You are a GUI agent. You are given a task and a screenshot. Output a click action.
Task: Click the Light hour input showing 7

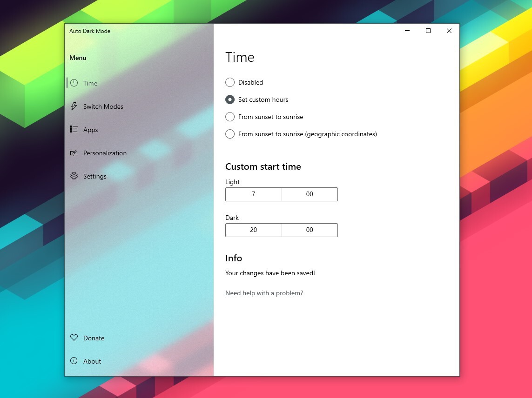coord(253,194)
